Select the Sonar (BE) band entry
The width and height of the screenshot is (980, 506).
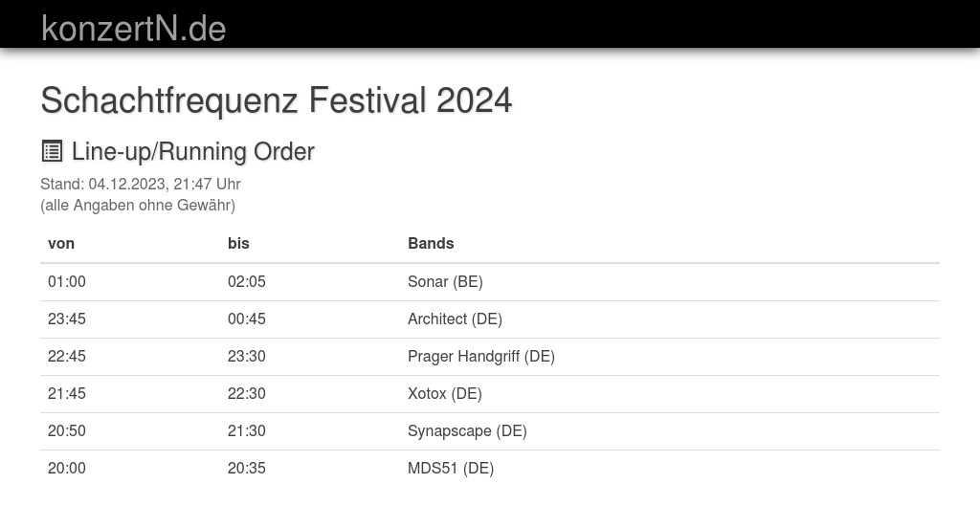(445, 281)
